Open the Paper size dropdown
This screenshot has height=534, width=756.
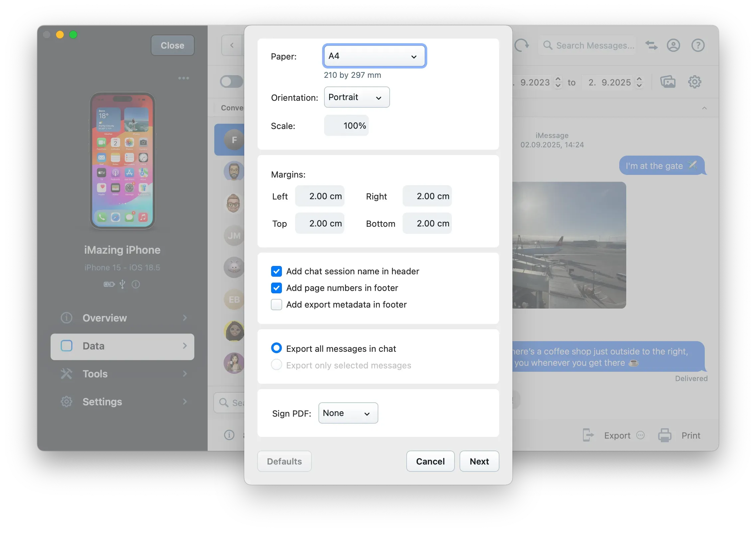coord(374,56)
